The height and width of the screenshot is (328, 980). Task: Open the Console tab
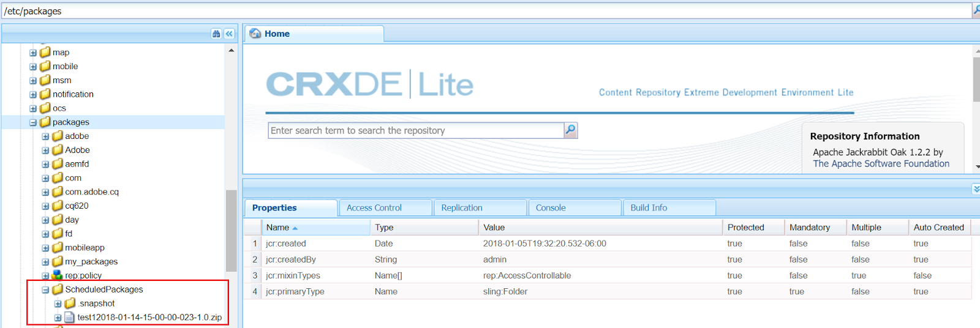(x=575, y=208)
